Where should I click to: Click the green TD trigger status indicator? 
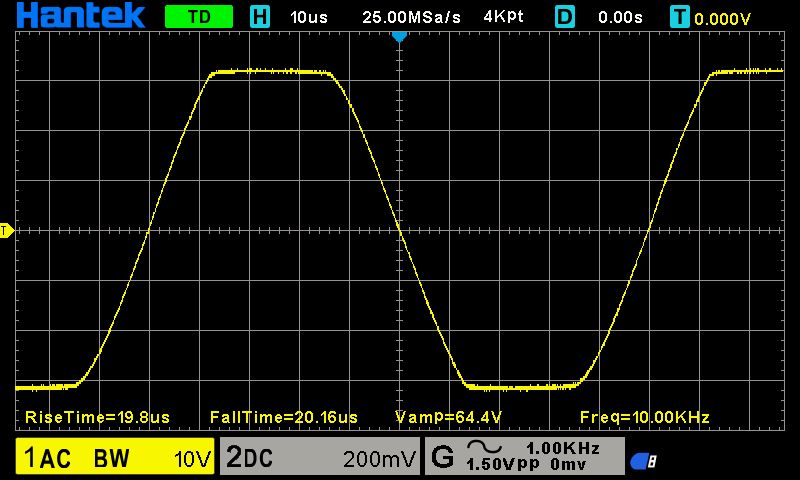[x=199, y=17]
